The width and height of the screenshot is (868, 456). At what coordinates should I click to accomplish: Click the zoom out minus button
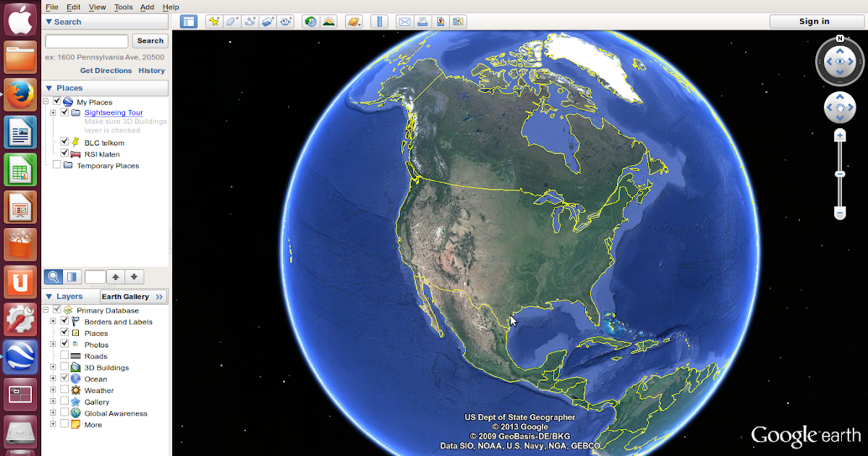pos(840,213)
